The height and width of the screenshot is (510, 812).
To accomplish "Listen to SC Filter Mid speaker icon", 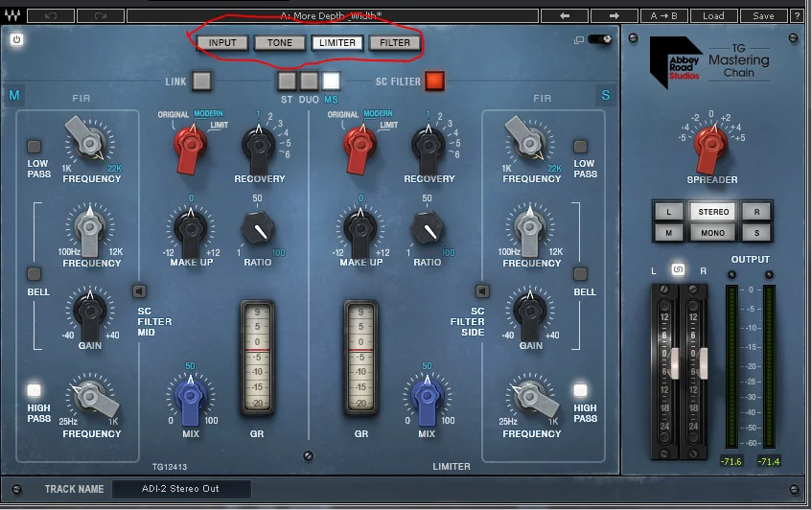I will [x=139, y=291].
